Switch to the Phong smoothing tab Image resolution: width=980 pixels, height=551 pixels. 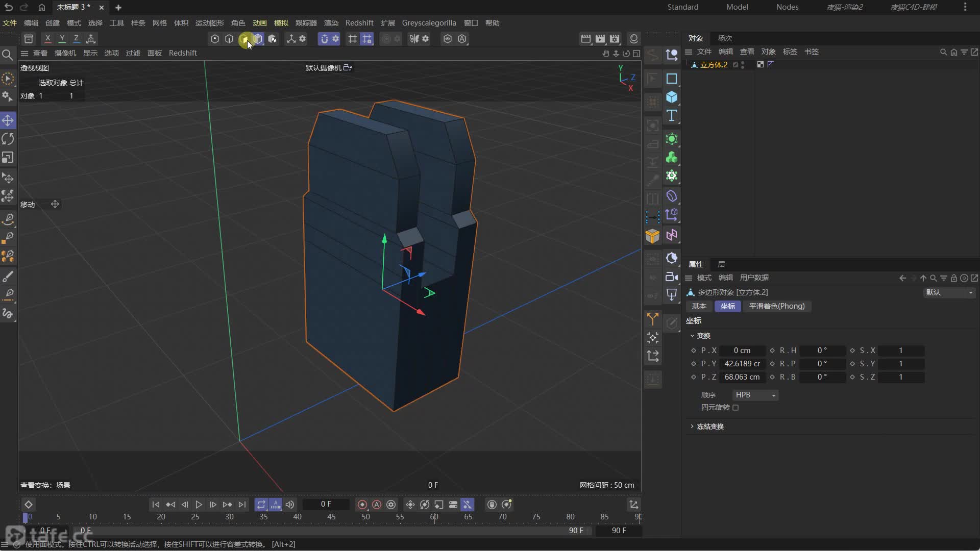point(776,306)
